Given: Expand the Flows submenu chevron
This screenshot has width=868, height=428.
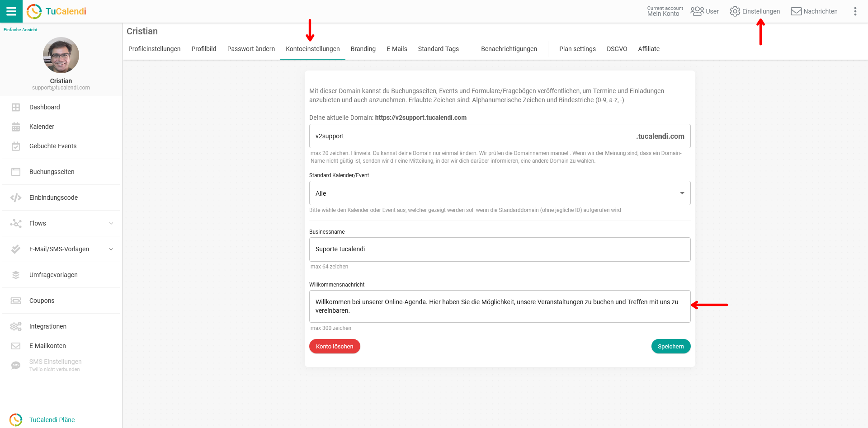Looking at the screenshot, I should 111,223.
